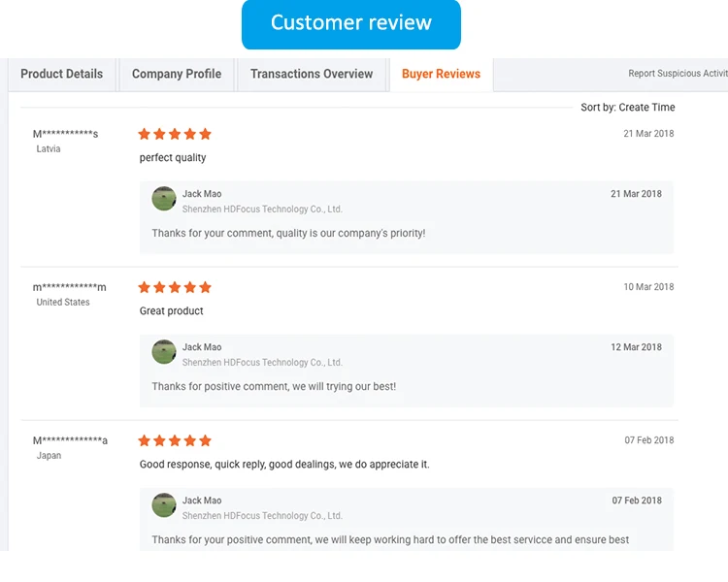The height and width of the screenshot is (582, 728).
Task: Open the Transactions Overview tab
Action: [312, 74]
